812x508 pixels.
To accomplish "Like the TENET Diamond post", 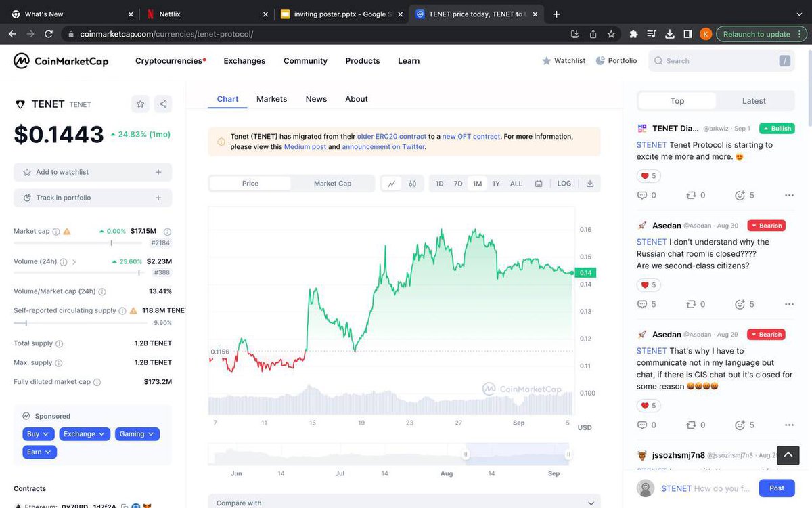I will click(649, 176).
